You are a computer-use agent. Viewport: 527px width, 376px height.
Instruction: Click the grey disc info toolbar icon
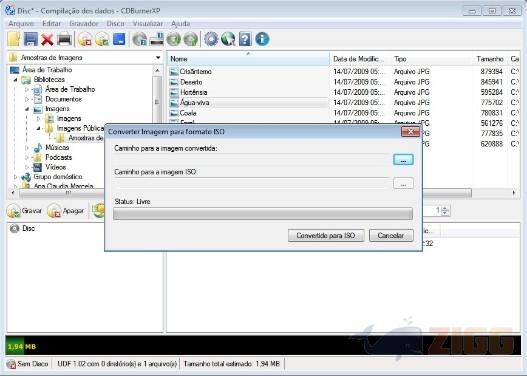pyautogui.click(x=139, y=39)
